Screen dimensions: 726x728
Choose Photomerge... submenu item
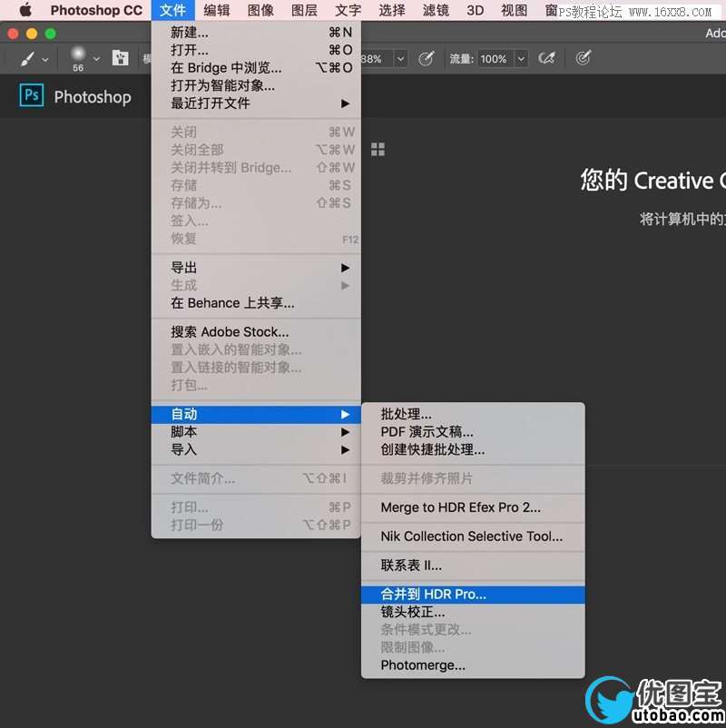point(473,665)
